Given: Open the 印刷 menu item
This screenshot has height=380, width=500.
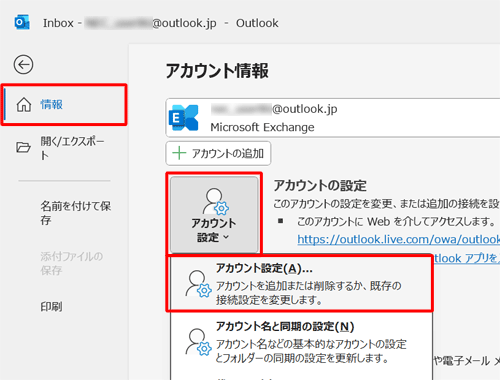Looking at the screenshot, I should pos(51,307).
